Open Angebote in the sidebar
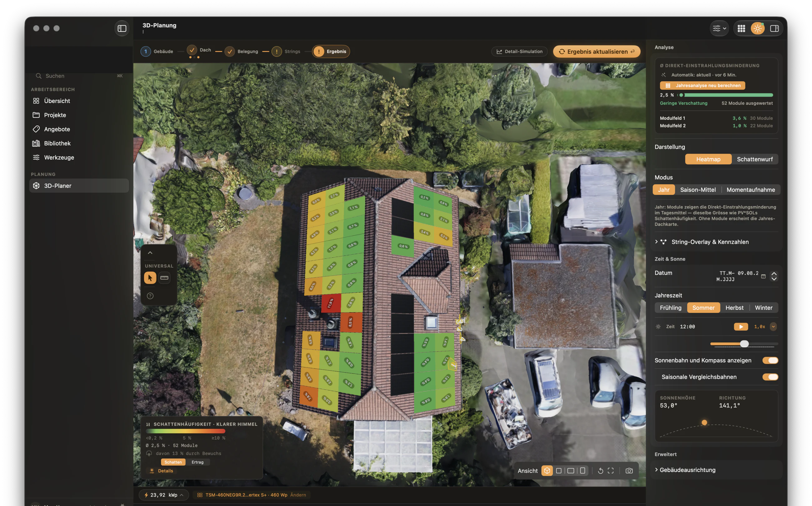 (79, 129)
